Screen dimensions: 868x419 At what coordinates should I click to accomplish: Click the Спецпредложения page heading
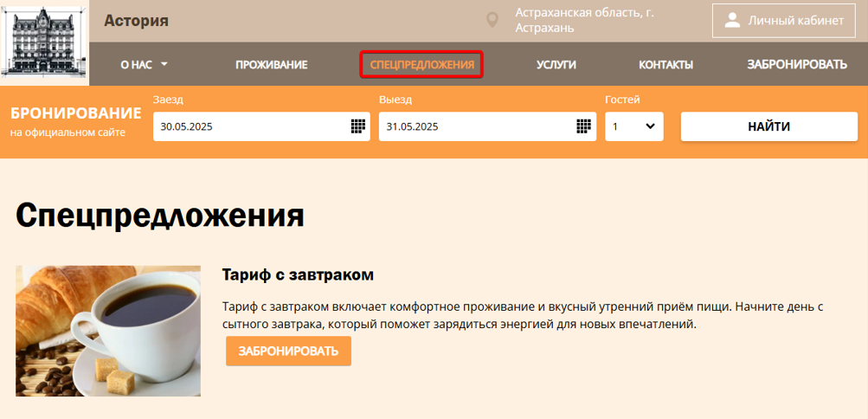pos(160,215)
